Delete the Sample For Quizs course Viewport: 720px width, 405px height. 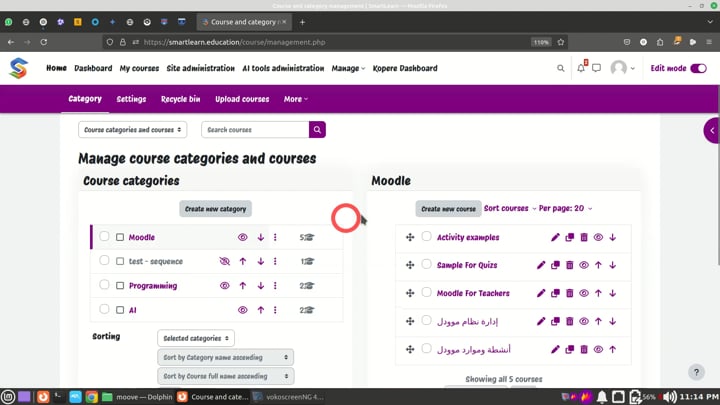coord(569,265)
